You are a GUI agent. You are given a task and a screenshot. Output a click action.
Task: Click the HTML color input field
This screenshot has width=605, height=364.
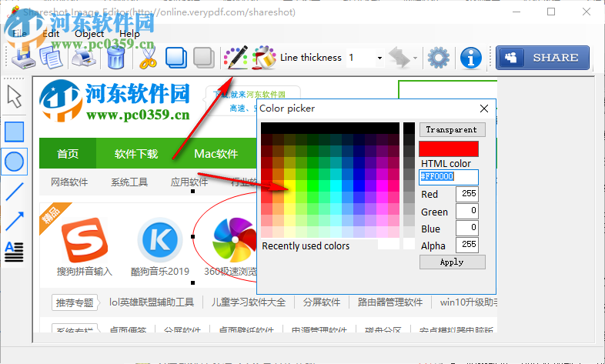click(448, 177)
